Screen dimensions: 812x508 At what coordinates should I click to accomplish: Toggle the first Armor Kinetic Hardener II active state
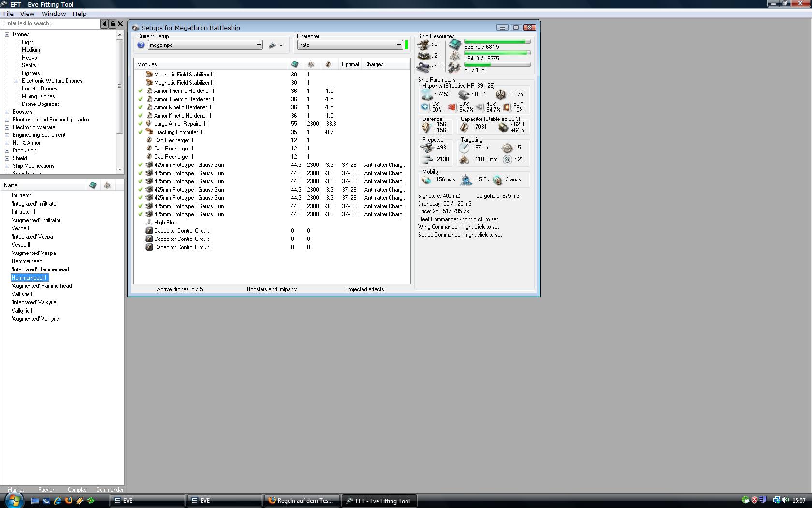(141, 107)
